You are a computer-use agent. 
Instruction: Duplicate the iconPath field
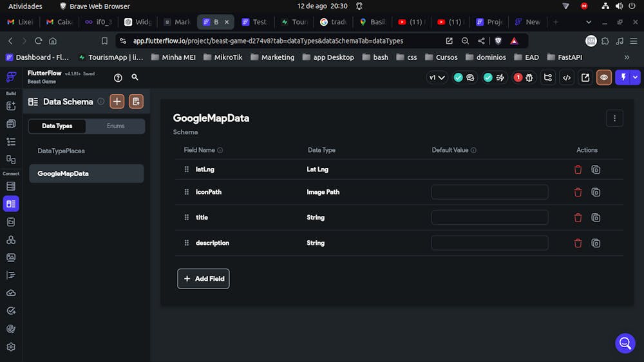(x=596, y=192)
